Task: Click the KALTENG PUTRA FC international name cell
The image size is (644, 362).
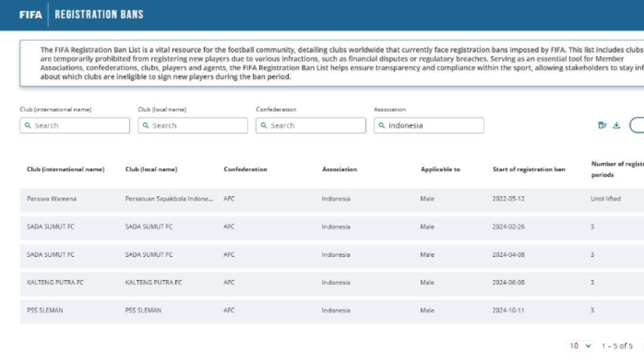Action: [x=55, y=283]
